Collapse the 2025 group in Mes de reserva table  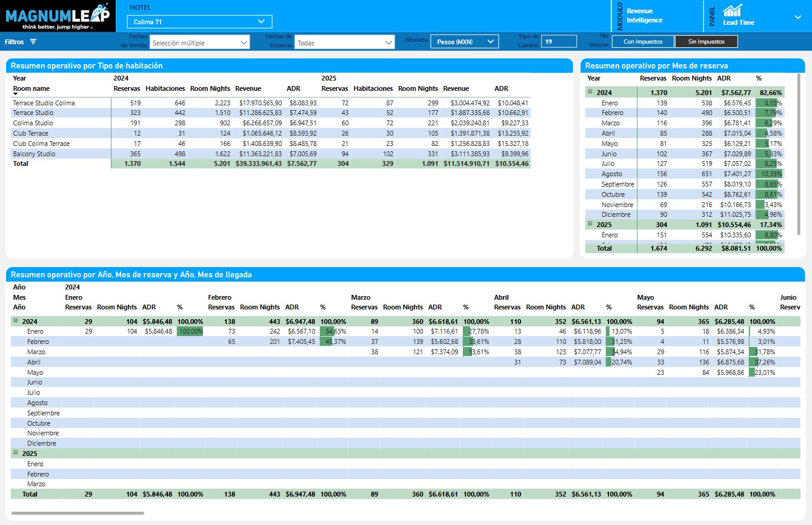point(590,224)
